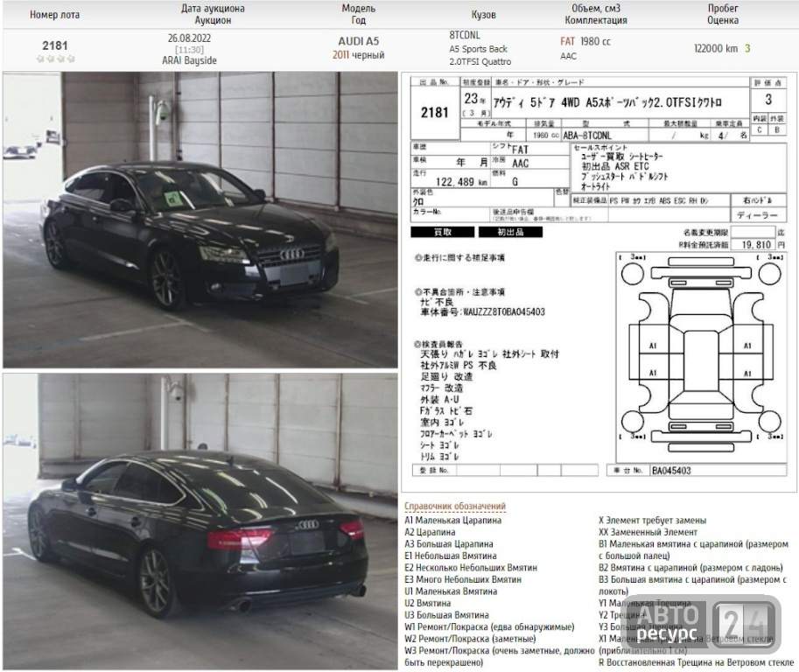Viewport: 799px width, 672px height.
Task: Click the A3 Большая Царапина legend entry
Action: click(449, 543)
